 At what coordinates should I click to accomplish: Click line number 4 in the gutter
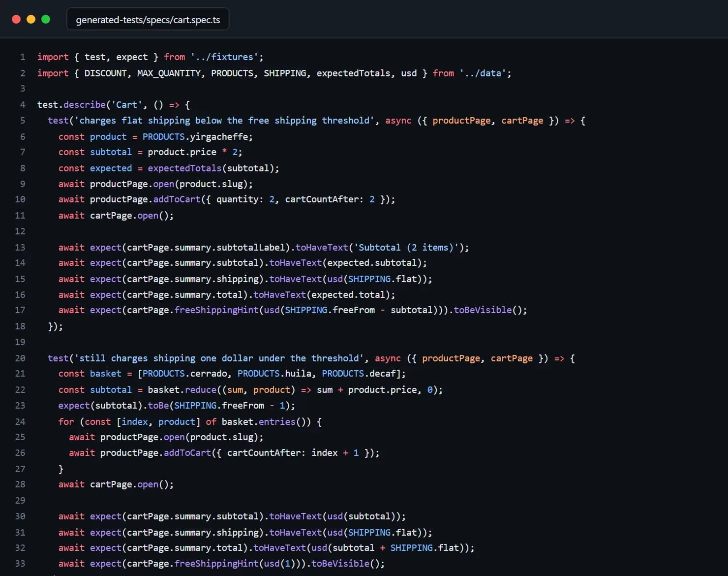23,105
